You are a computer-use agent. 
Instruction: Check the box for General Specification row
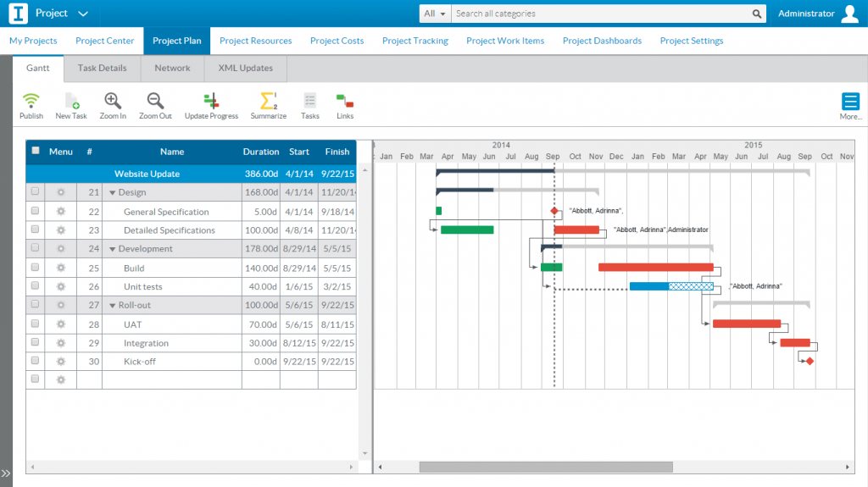tap(35, 211)
